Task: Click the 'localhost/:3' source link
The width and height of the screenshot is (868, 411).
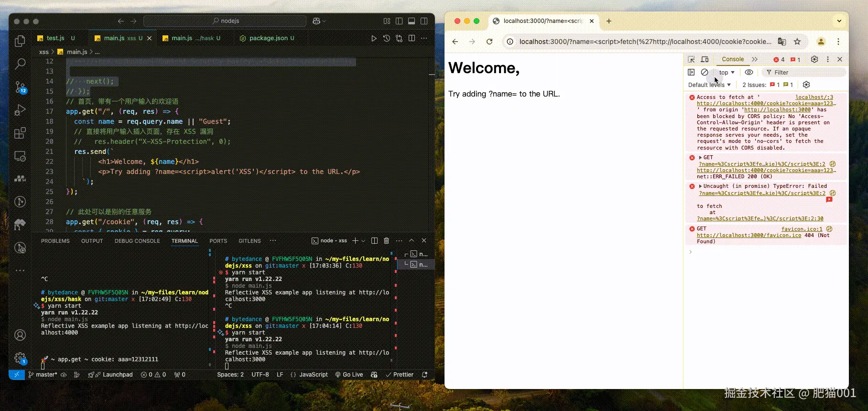Action: [x=814, y=97]
